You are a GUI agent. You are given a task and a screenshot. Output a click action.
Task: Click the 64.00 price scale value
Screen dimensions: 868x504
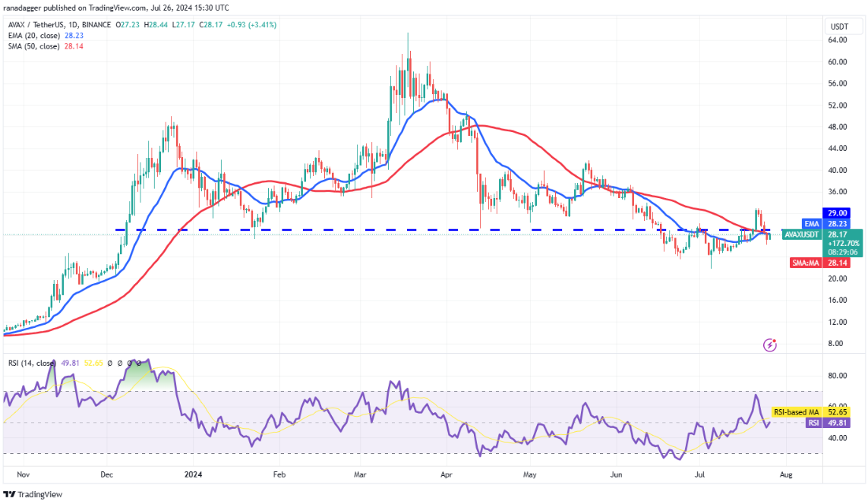(x=837, y=39)
